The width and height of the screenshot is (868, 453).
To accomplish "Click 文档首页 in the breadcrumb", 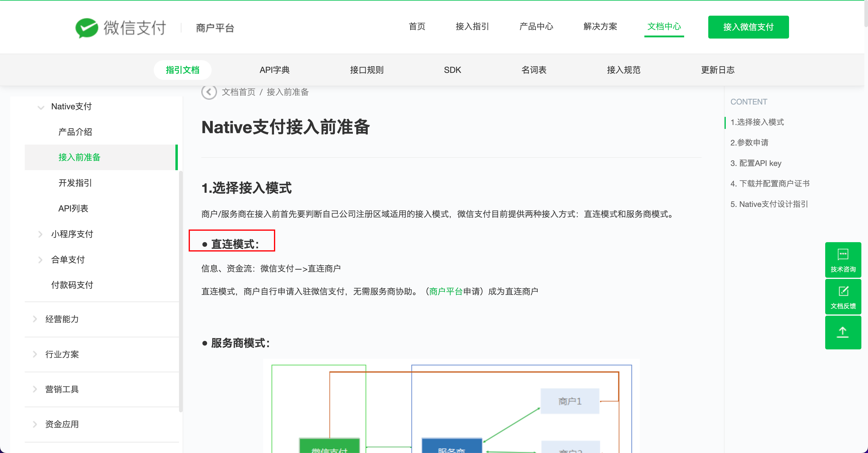I will (239, 92).
